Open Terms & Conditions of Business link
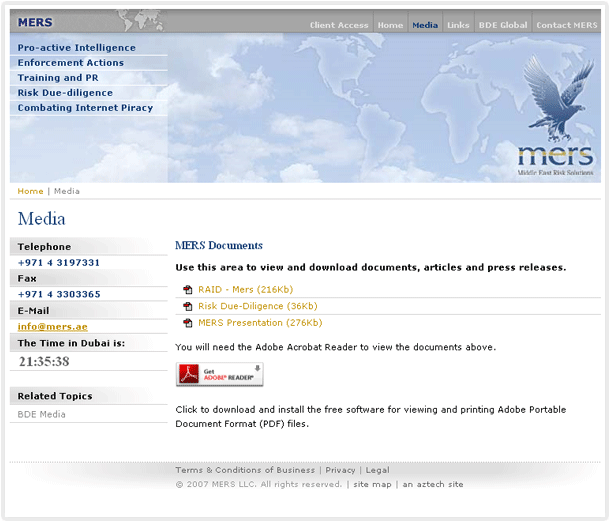Image resolution: width=610 pixels, height=522 pixels. [245, 470]
